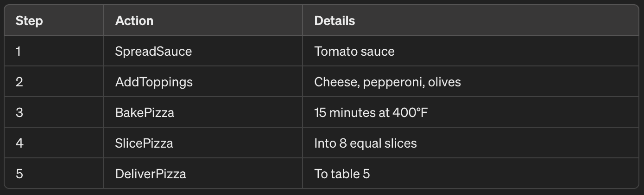The width and height of the screenshot is (644, 195).
Task: Click the Action column header
Action: (134, 21)
